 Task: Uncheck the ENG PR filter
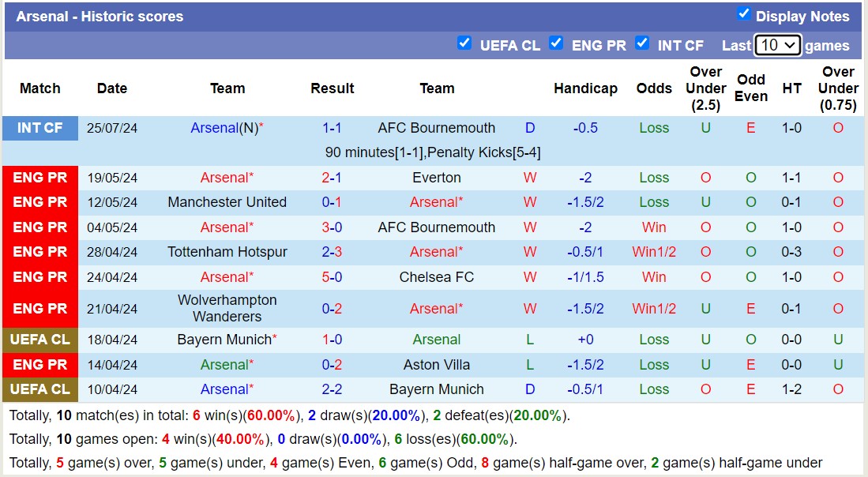click(556, 44)
